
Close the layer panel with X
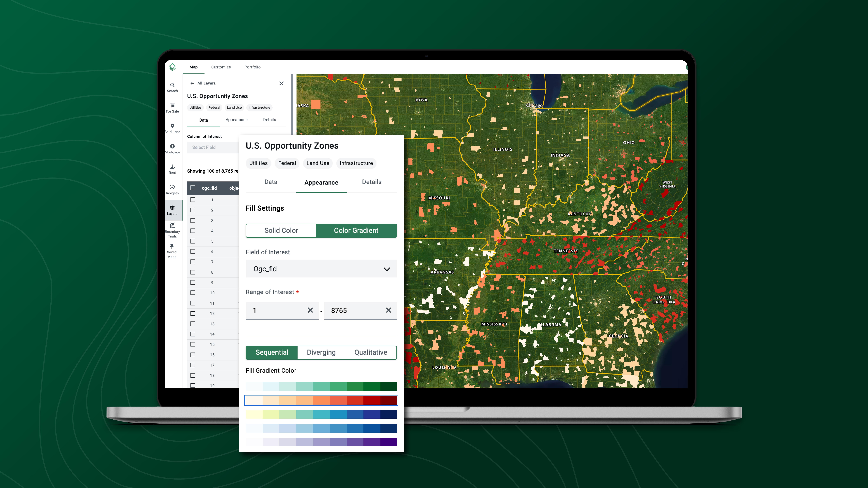[x=281, y=83]
